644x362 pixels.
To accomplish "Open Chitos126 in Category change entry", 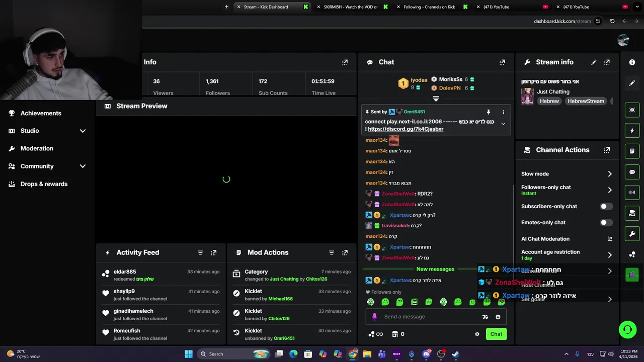I will tap(316, 279).
